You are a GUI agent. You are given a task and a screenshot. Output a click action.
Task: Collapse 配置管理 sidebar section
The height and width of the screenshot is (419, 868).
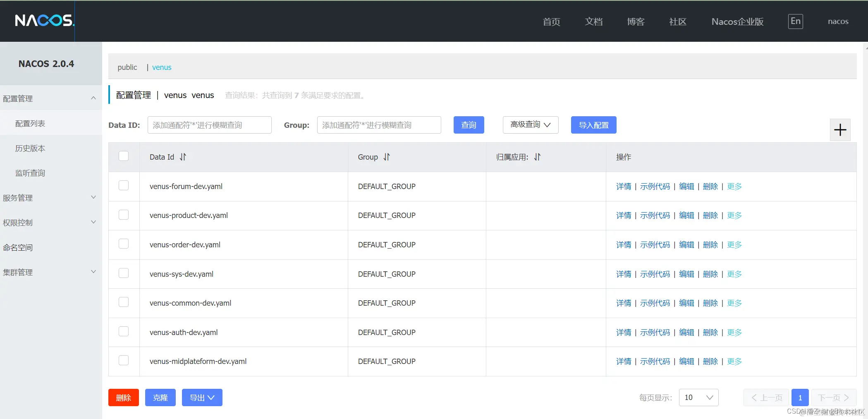(51, 98)
